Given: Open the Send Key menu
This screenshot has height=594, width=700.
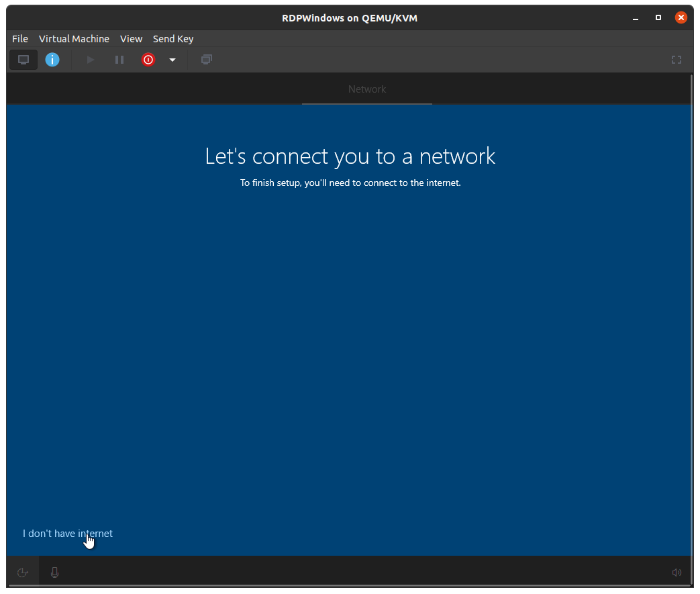Looking at the screenshot, I should click(x=173, y=39).
